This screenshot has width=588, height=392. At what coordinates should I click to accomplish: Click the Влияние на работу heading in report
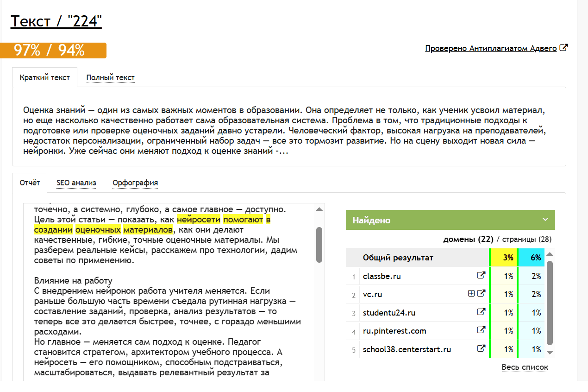click(73, 281)
